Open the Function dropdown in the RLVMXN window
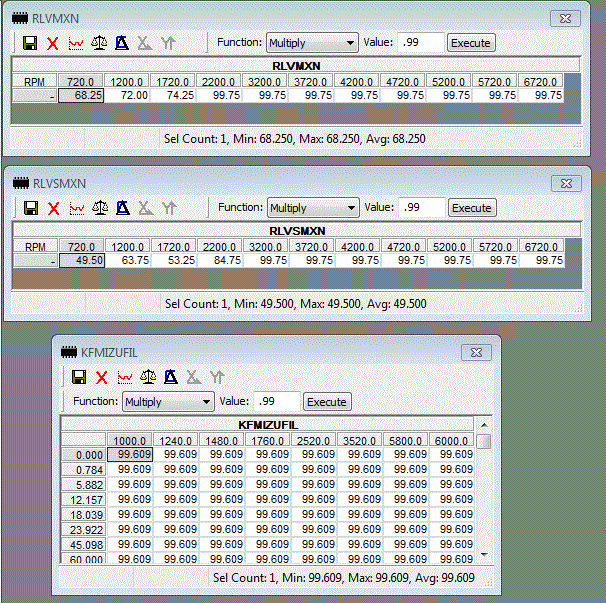606x603 pixels. pos(312,43)
